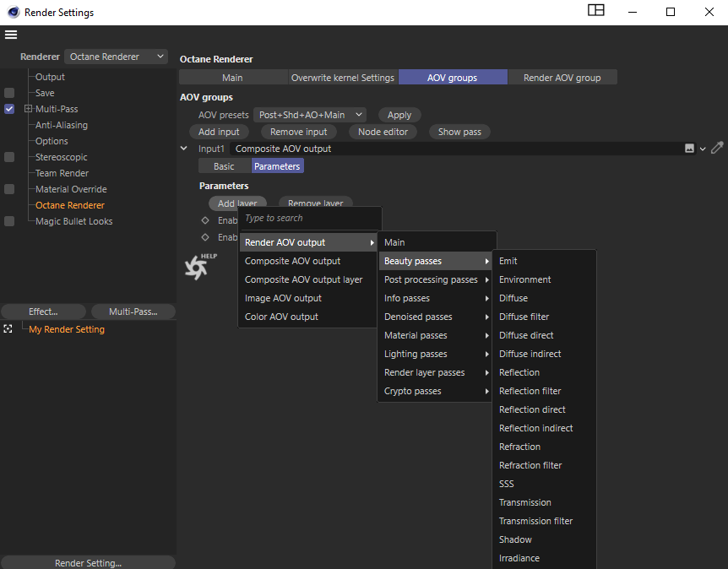Toggle the Save checkbox
This screenshot has height=569, width=728.
tap(9, 93)
